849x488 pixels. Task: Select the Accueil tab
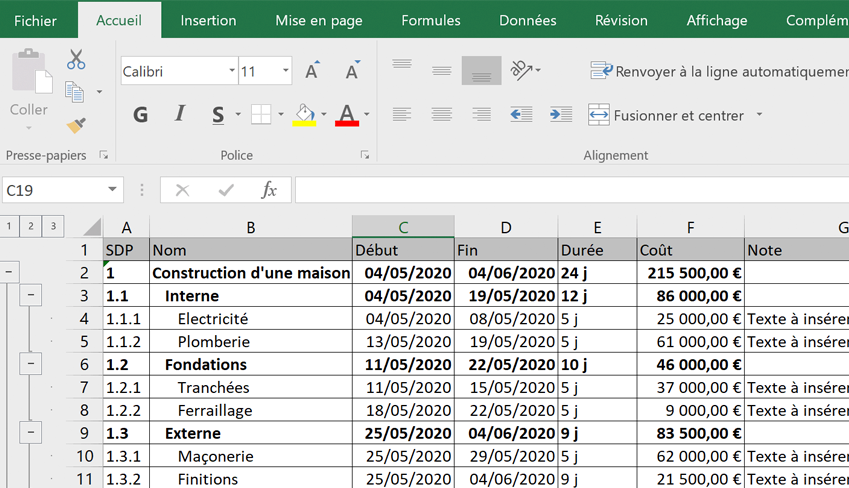tap(119, 21)
